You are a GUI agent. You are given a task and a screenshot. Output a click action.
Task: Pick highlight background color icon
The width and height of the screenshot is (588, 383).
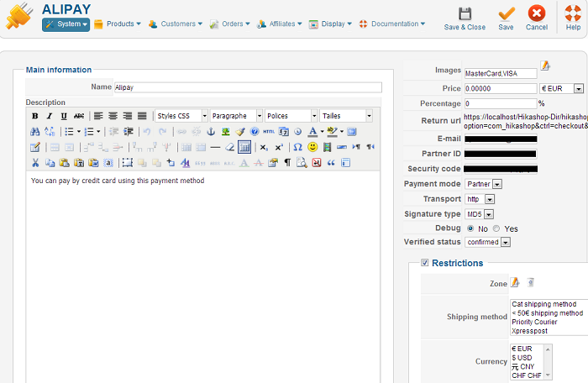[332, 132]
